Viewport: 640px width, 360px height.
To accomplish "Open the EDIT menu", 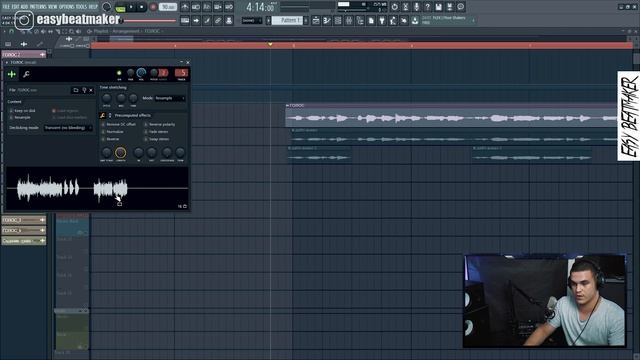I will [x=15, y=7].
